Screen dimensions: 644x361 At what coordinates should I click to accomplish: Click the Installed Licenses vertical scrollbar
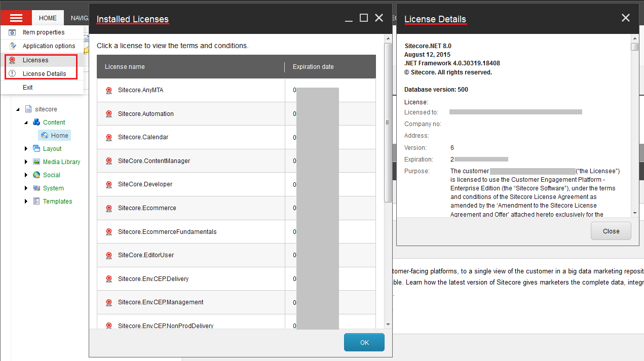click(x=388, y=122)
